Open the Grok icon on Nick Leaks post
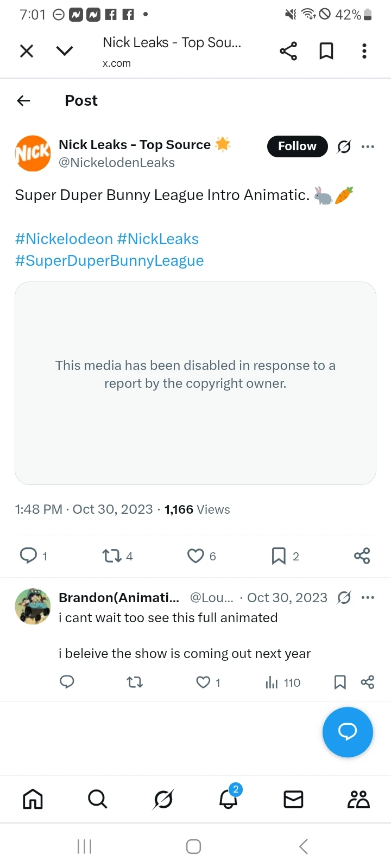This screenshot has height=868, width=391. coord(344,146)
